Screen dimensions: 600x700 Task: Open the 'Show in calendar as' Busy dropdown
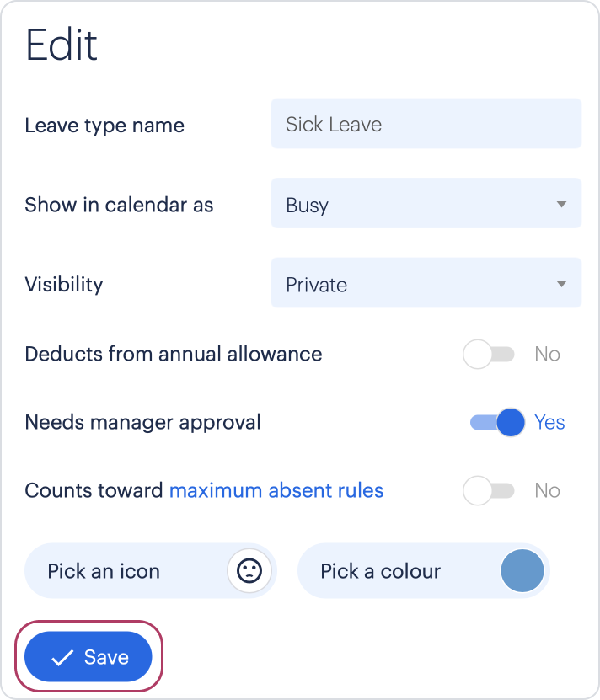point(426,203)
